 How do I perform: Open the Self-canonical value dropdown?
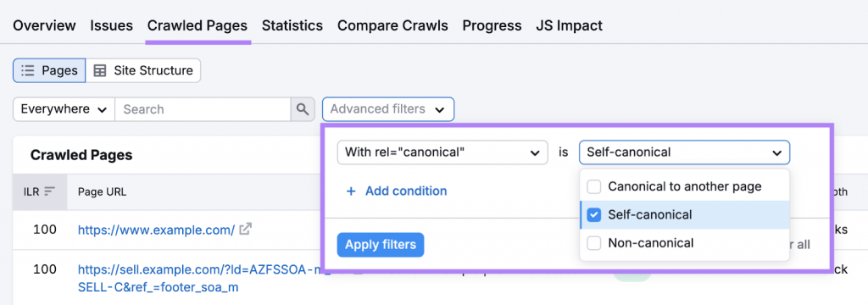[684, 152]
